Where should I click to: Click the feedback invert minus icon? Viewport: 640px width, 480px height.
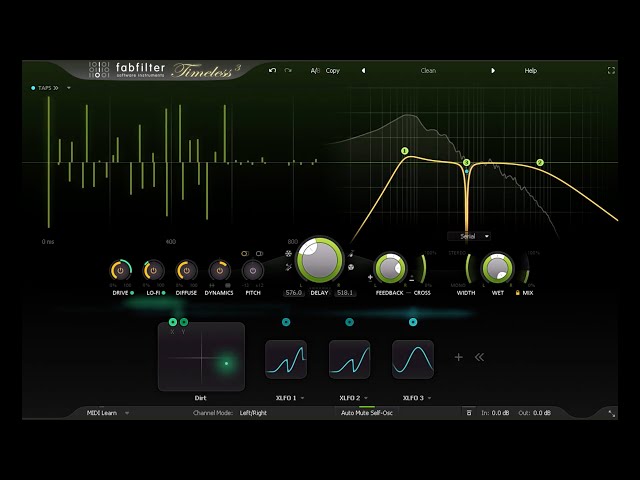coord(411,279)
